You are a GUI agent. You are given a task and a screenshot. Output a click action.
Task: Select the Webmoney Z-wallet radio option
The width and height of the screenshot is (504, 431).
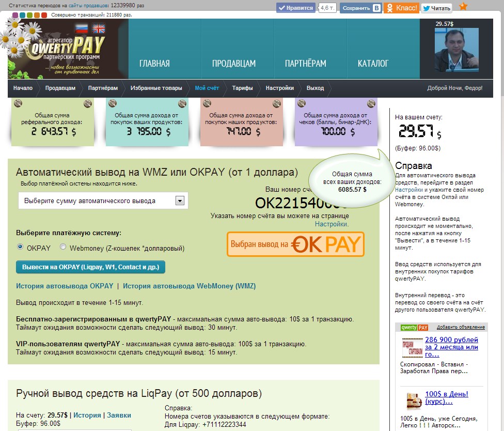(63, 247)
